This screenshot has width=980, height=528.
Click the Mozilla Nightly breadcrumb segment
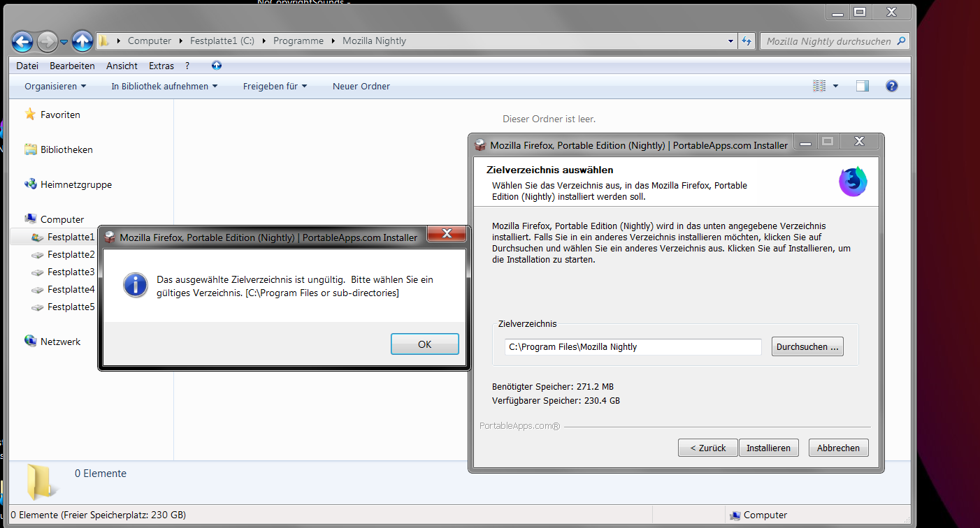point(374,41)
